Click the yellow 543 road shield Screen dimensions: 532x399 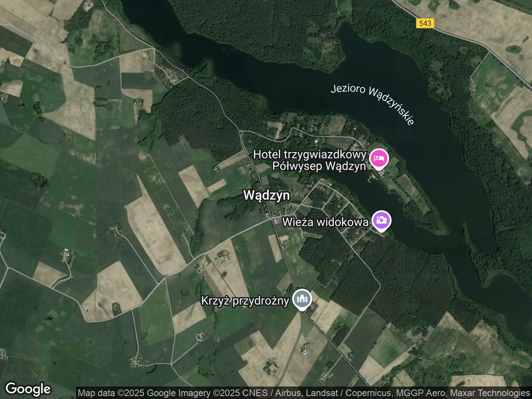(x=425, y=23)
